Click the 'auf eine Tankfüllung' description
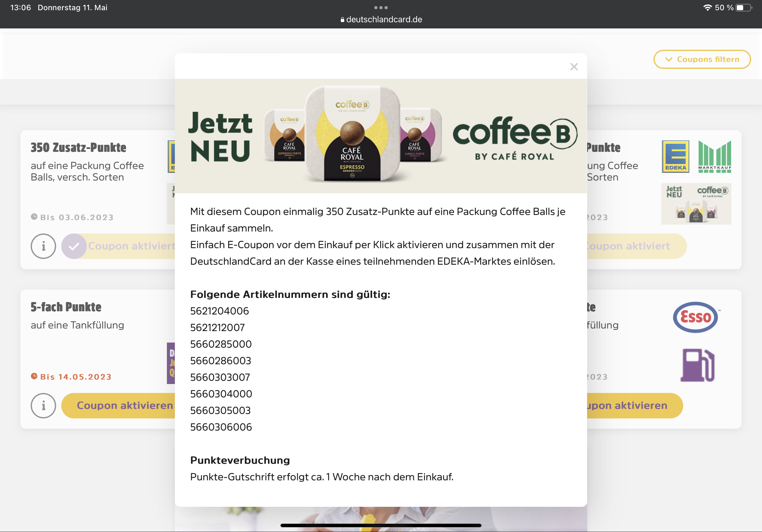762x532 pixels. 77,325
